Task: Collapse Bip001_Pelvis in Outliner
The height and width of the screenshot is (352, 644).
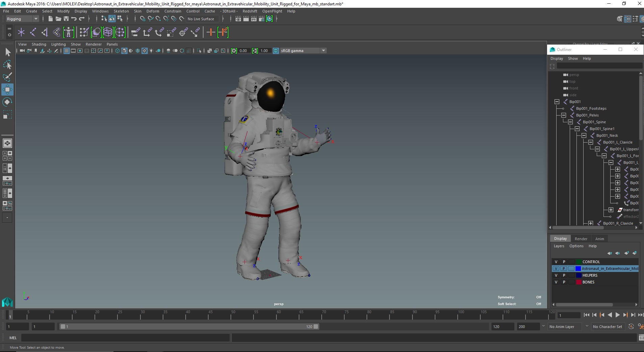Action: click(x=564, y=115)
